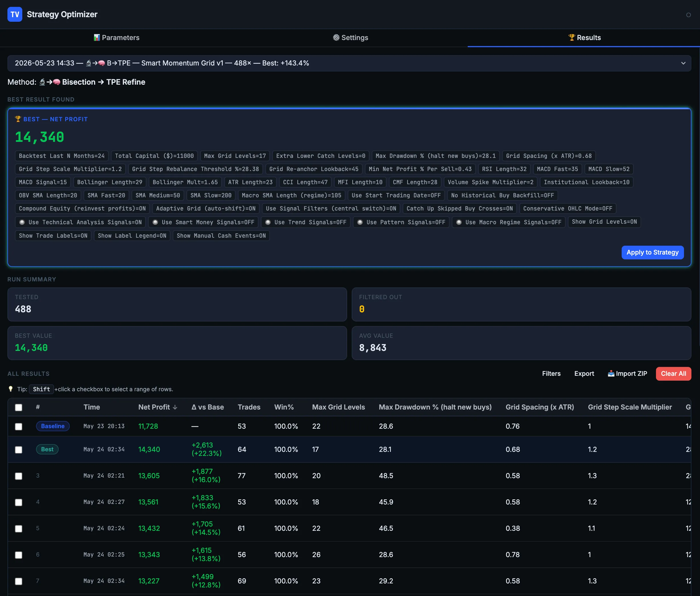The width and height of the screenshot is (700, 596).
Task: Click the Use Pattern Signals=OFF chip
Action: pos(401,222)
